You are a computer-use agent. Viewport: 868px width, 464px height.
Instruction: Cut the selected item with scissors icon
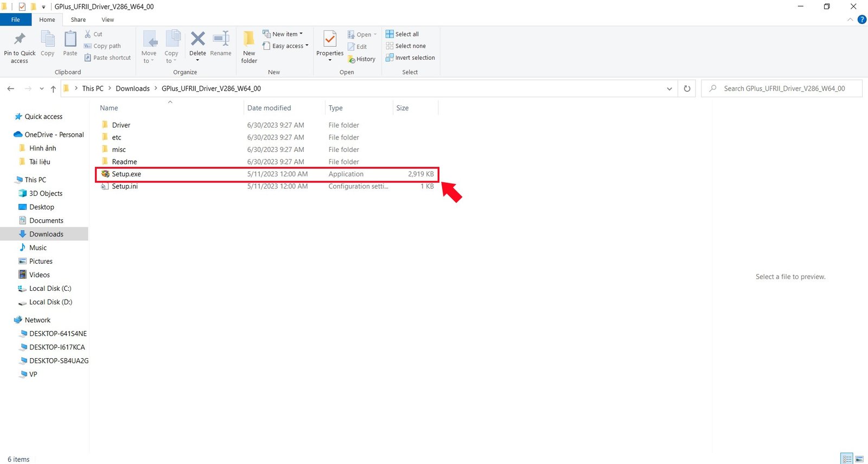(93, 34)
